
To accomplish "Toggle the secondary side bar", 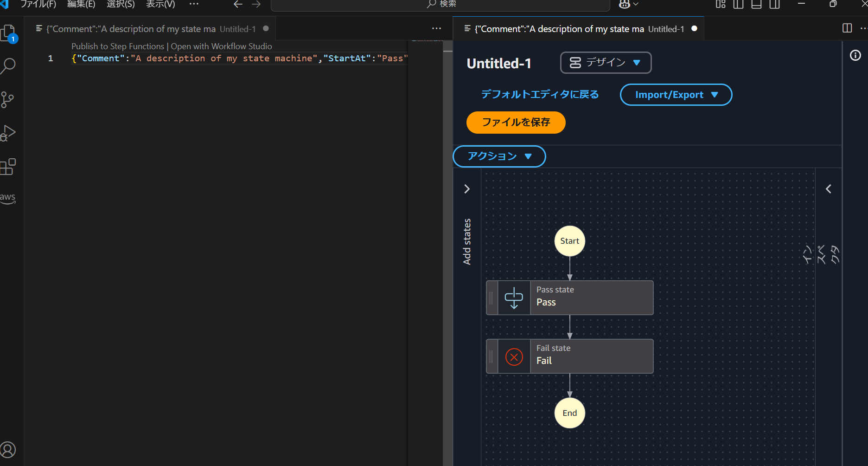I will click(x=774, y=4).
